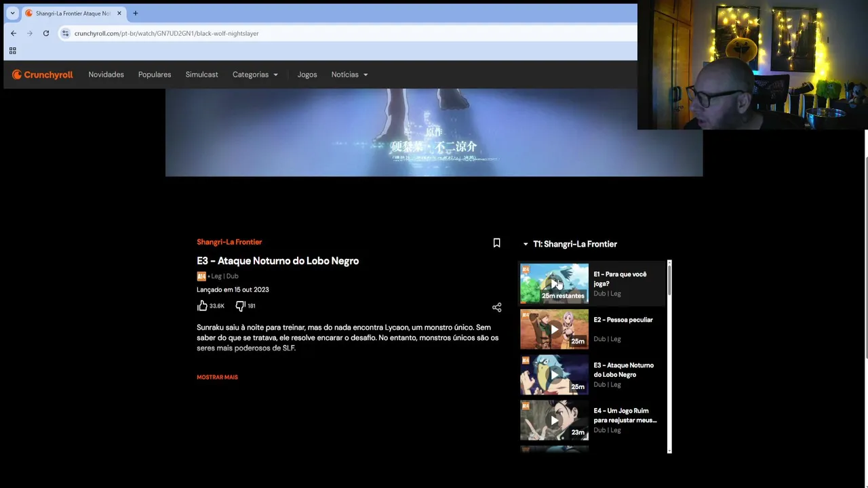
Task: Play E3 thumbnail in episode list
Action: (554, 374)
